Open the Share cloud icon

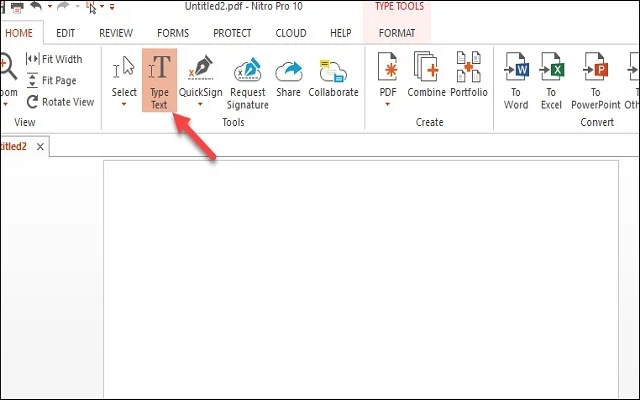pos(289,71)
